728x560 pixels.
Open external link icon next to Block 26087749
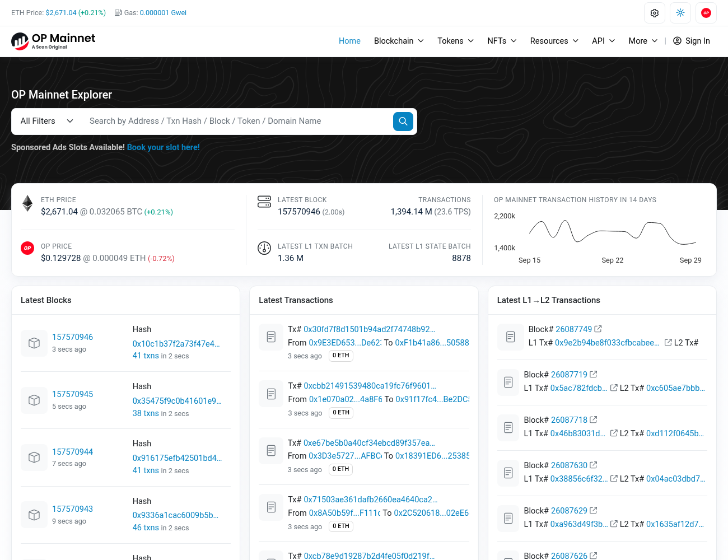pyautogui.click(x=598, y=329)
